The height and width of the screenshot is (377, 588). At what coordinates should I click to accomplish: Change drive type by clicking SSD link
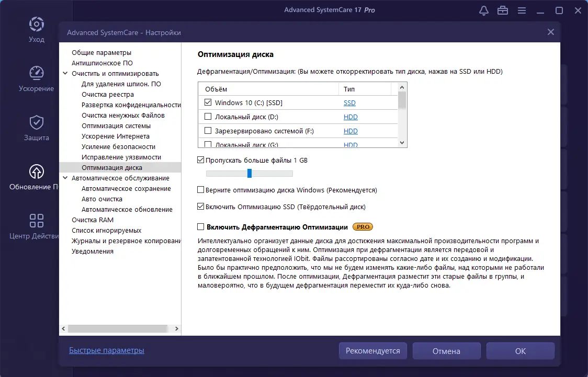click(350, 102)
